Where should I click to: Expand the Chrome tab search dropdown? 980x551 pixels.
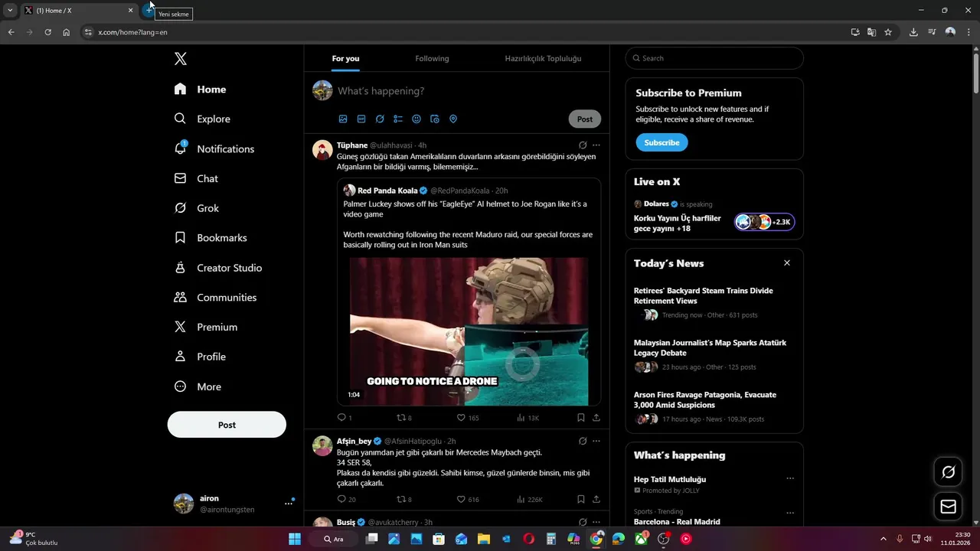pos(9,10)
